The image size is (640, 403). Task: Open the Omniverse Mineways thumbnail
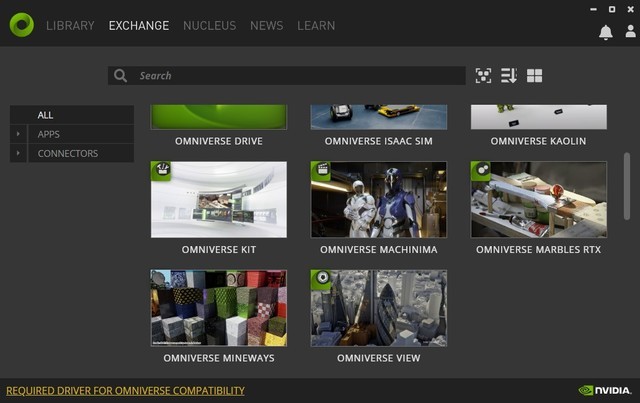pos(219,308)
